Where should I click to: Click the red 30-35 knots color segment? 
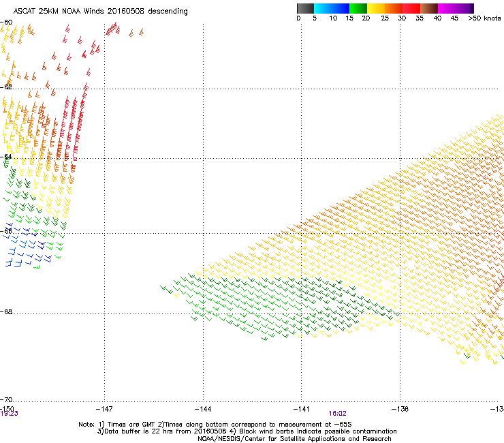[411, 8]
